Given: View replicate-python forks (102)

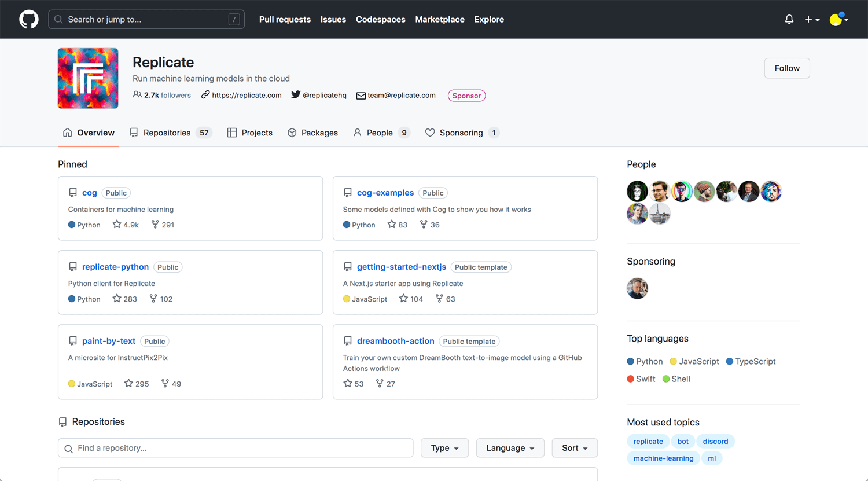Looking at the screenshot, I should 161,299.
